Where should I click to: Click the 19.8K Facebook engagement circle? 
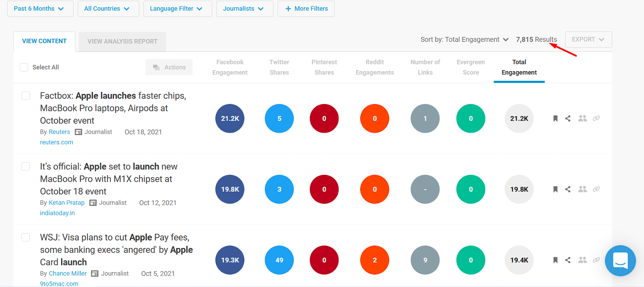[x=230, y=189]
